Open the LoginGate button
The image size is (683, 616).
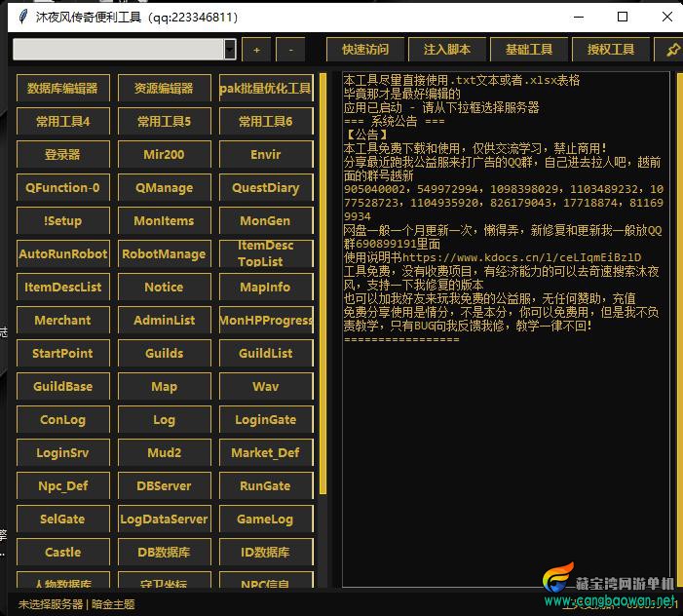pyautogui.click(x=266, y=419)
